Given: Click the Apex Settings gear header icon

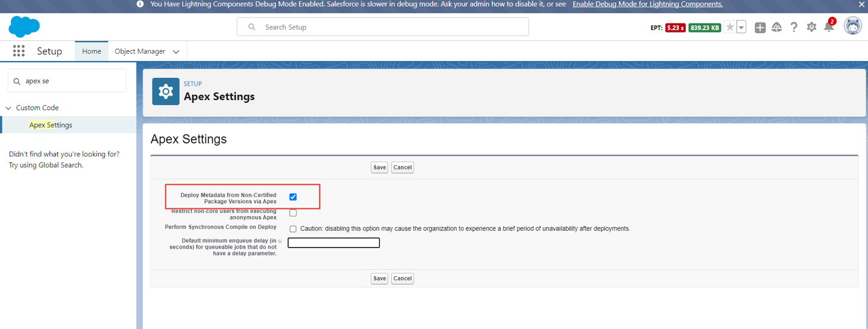Looking at the screenshot, I should pos(166,91).
